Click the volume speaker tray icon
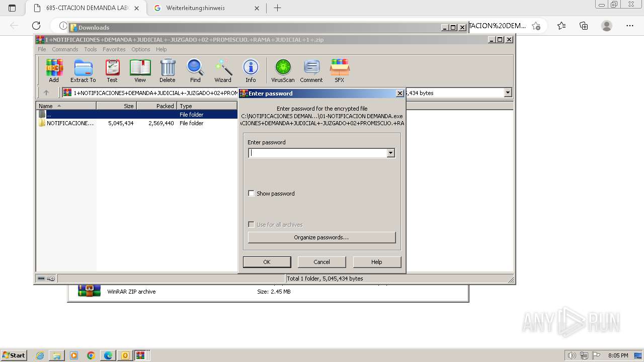644x362 pixels. click(572, 355)
